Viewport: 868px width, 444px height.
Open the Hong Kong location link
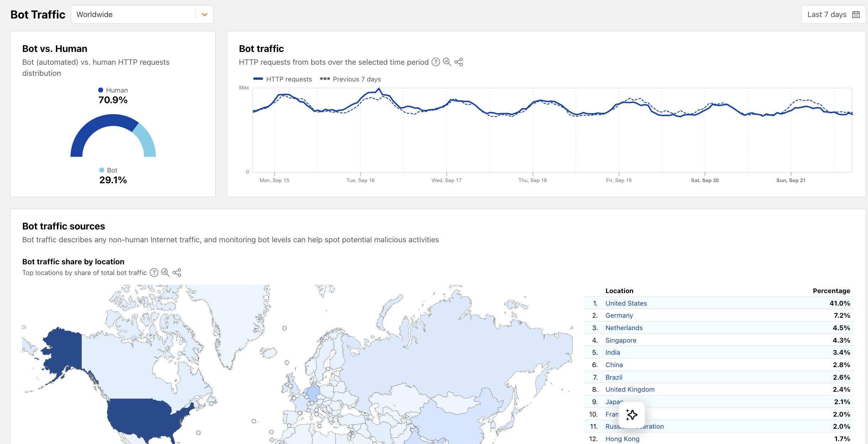[x=622, y=439]
